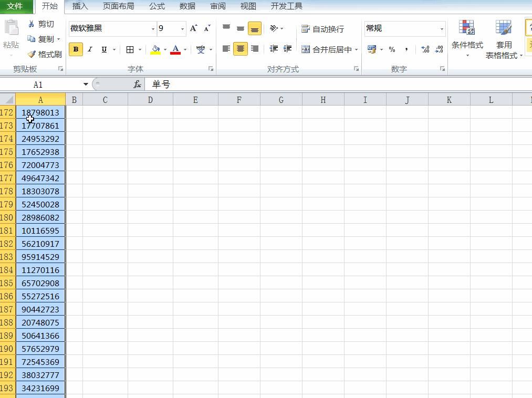Open the font color dropdown arrow
The height and width of the screenshot is (398, 532).
pos(185,49)
